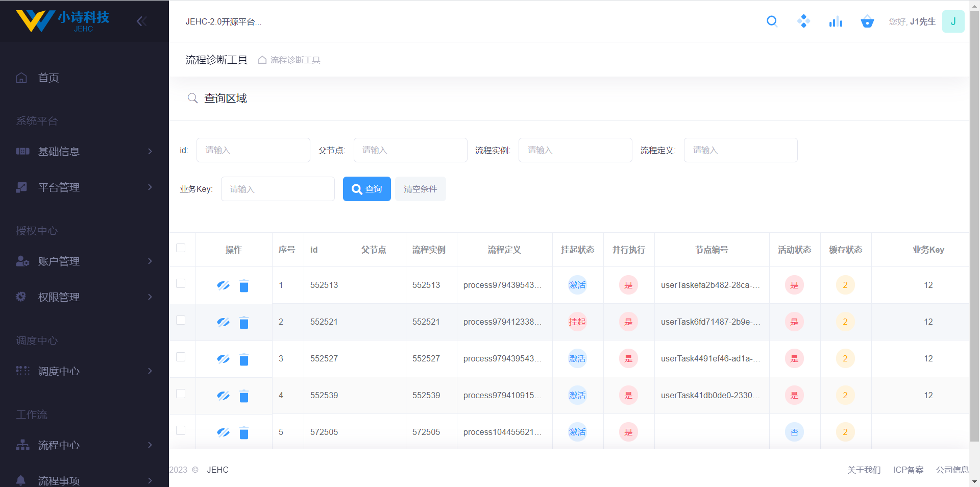Focus the 流程实例 input field
Viewport: 980px width, 487px height.
coord(575,150)
